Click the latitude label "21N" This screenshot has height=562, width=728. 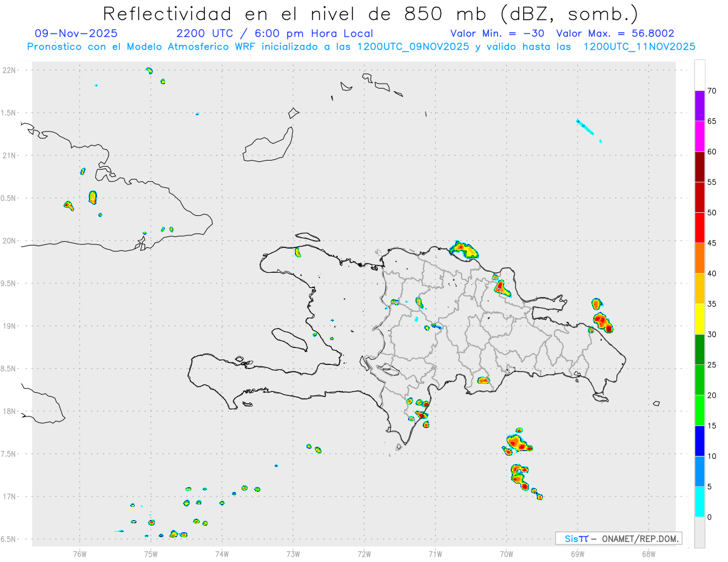tap(10, 156)
